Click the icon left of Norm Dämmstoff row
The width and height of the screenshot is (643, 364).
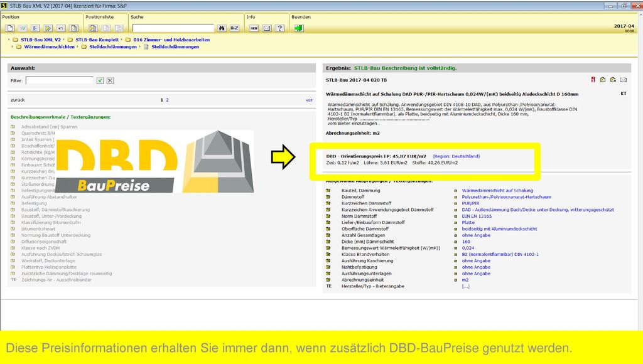pos(328,216)
